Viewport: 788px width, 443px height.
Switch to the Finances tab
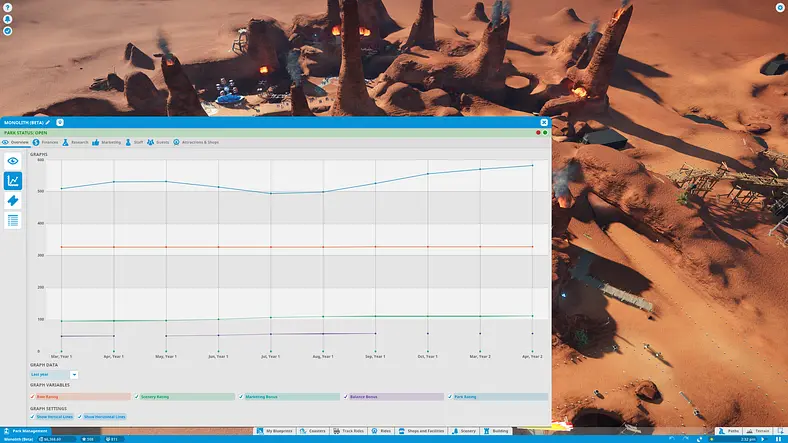[46, 143]
